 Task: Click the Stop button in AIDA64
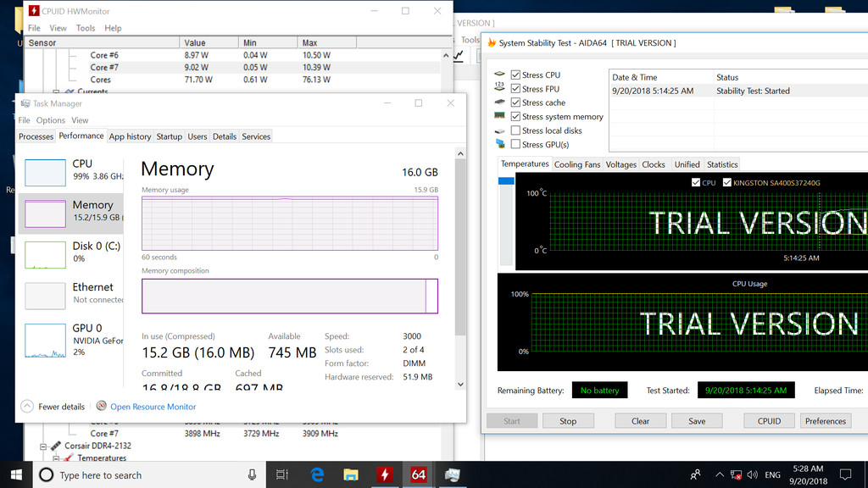pyautogui.click(x=568, y=421)
